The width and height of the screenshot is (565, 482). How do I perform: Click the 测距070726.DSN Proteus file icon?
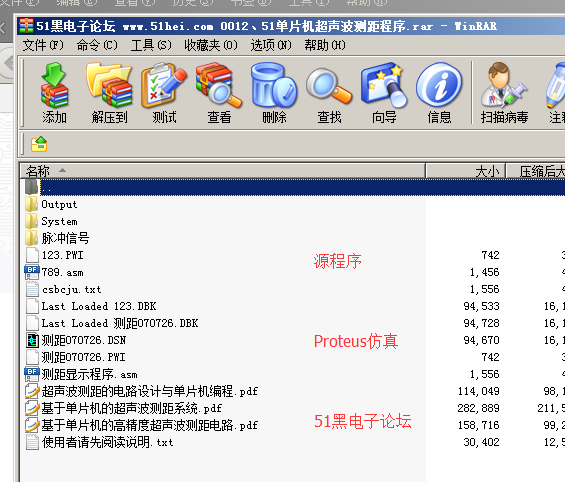tap(32, 340)
